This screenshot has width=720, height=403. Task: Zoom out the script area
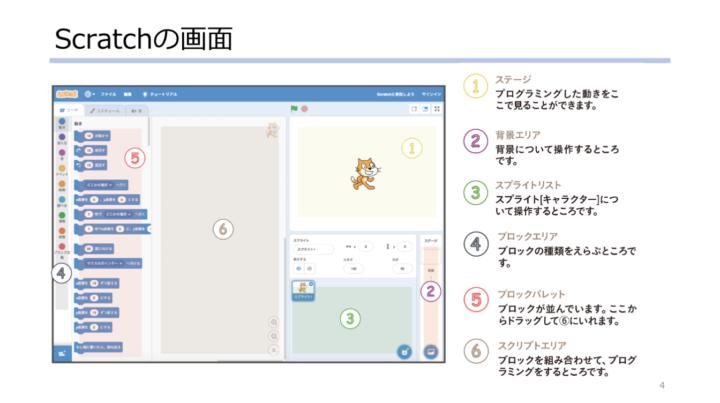point(274,336)
